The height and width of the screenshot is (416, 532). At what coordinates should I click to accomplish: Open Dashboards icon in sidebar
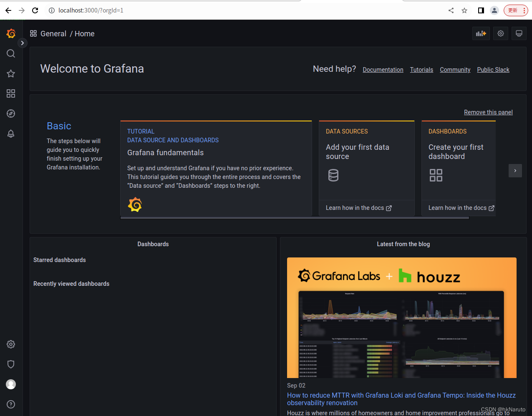[11, 93]
